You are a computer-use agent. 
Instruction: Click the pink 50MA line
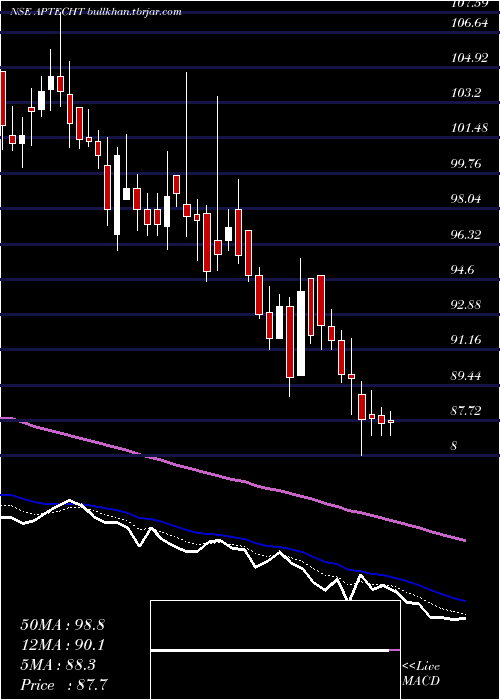232,479
